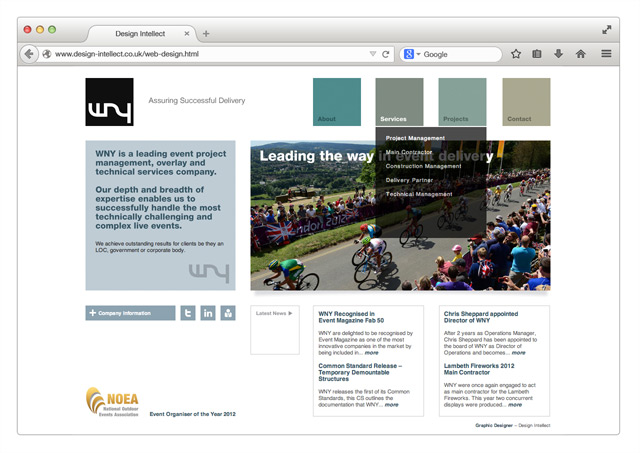Click the browser back arrow button

(x=30, y=54)
